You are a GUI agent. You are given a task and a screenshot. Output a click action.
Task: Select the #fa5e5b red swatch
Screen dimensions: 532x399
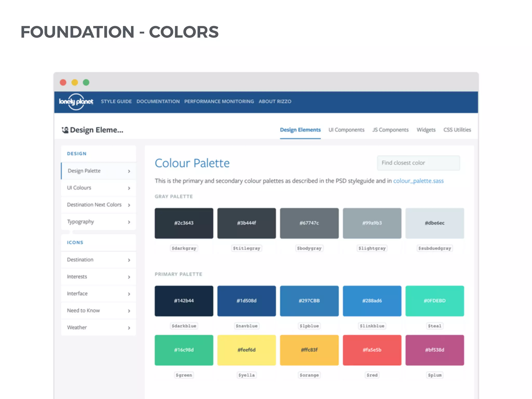[372, 350]
